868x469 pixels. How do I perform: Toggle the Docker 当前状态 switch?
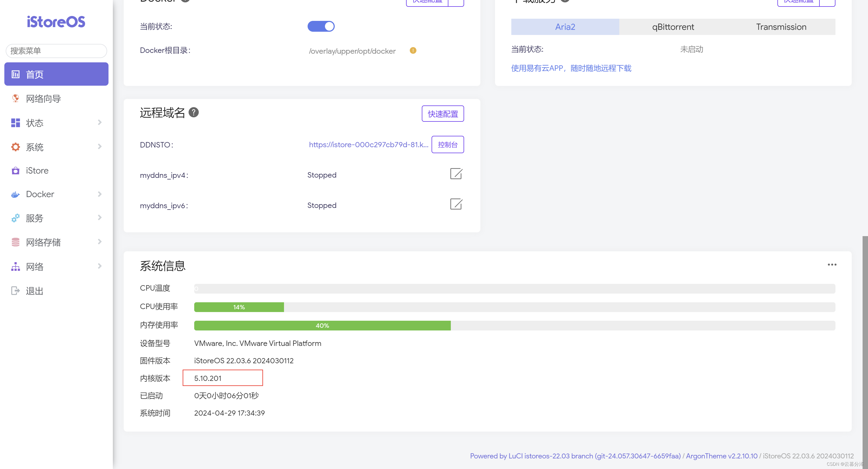[x=321, y=26]
